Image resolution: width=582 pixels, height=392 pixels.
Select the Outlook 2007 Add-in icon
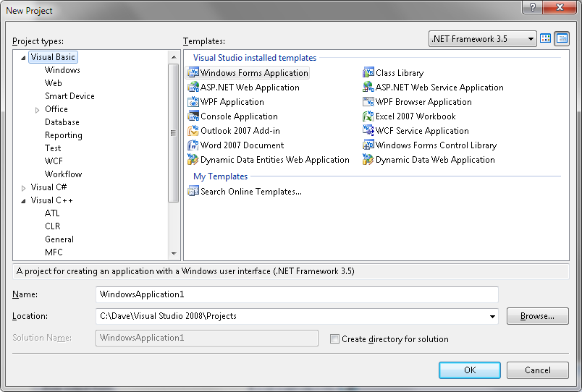coord(193,131)
